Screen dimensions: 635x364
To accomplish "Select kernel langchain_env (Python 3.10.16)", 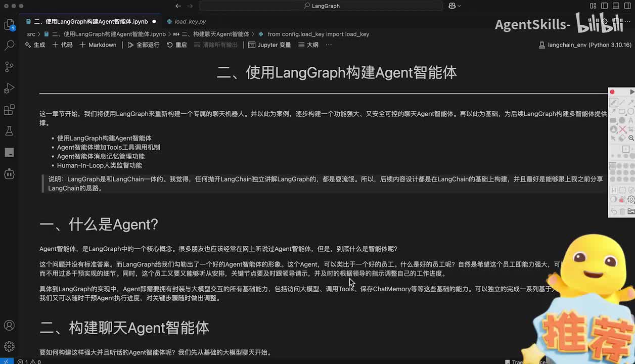I will click(585, 45).
